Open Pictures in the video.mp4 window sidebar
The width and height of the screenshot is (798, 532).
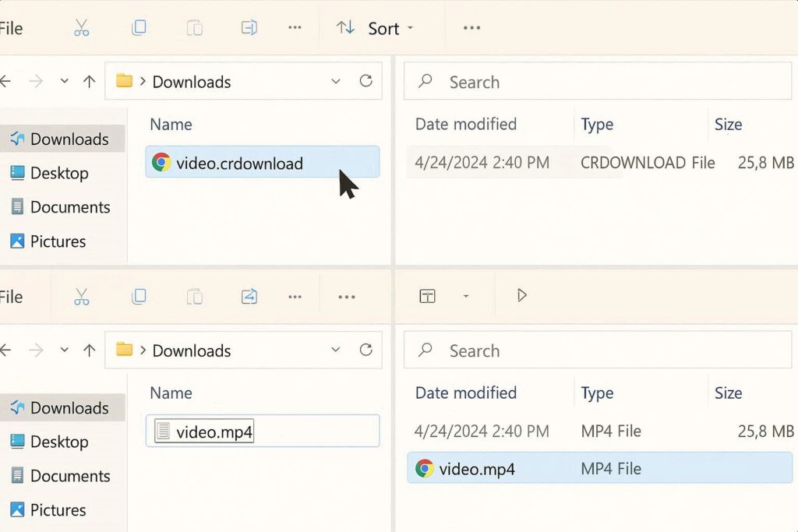coord(58,510)
